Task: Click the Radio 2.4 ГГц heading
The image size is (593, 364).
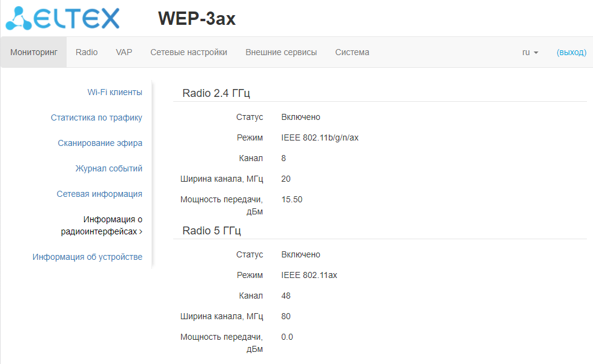Action: [216, 93]
